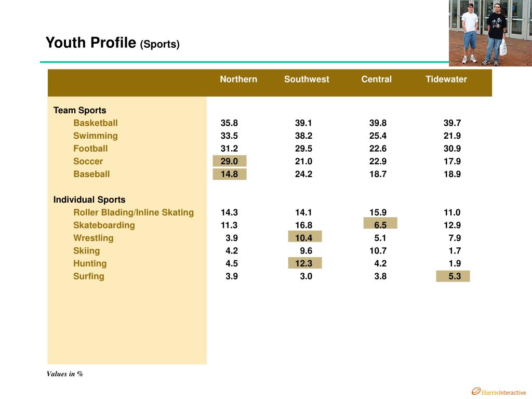Select Baseball Central value 18.7
This screenshot has width=532, height=399.
click(378, 174)
